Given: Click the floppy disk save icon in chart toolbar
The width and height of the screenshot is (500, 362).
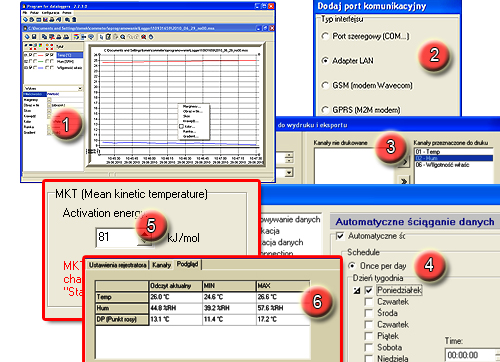Looking at the screenshot, I should [x=34, y=37].
